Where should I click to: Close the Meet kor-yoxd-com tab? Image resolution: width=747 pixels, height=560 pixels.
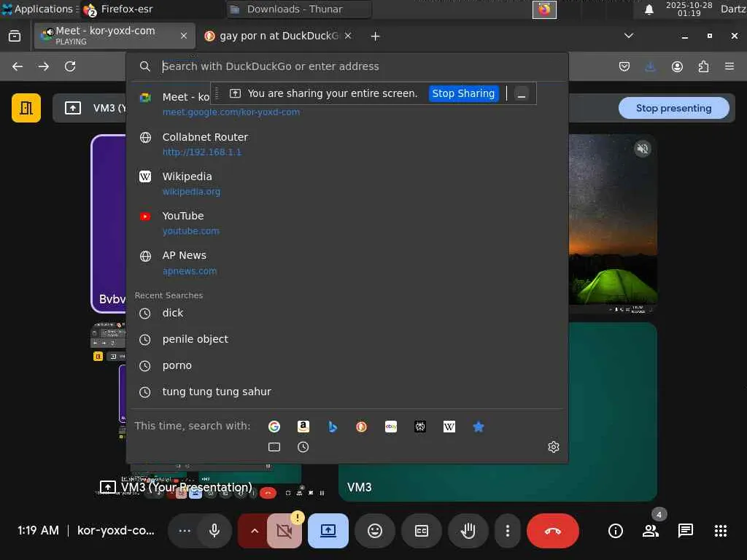click(x=184, y=36)
